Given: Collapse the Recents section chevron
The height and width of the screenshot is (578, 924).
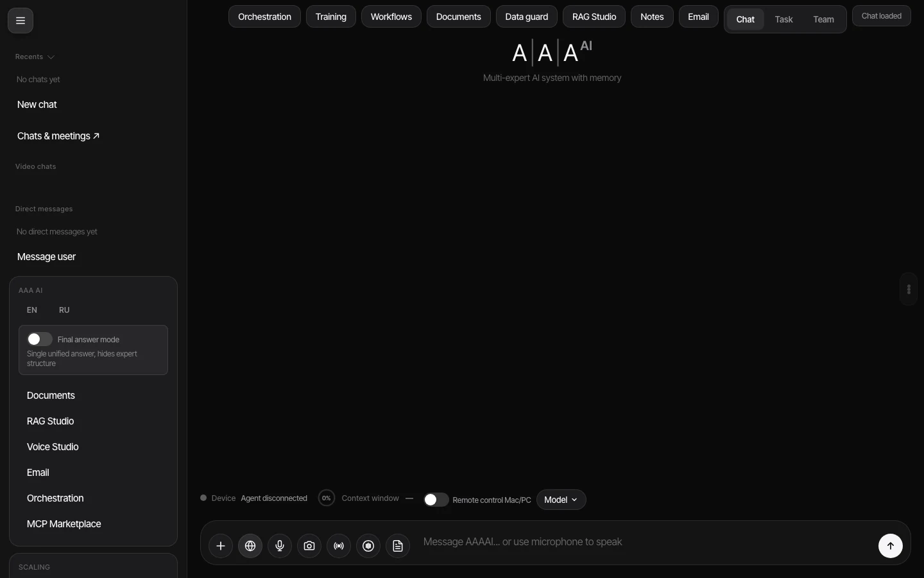Looking at the screenshot, I should click(51, 57).
